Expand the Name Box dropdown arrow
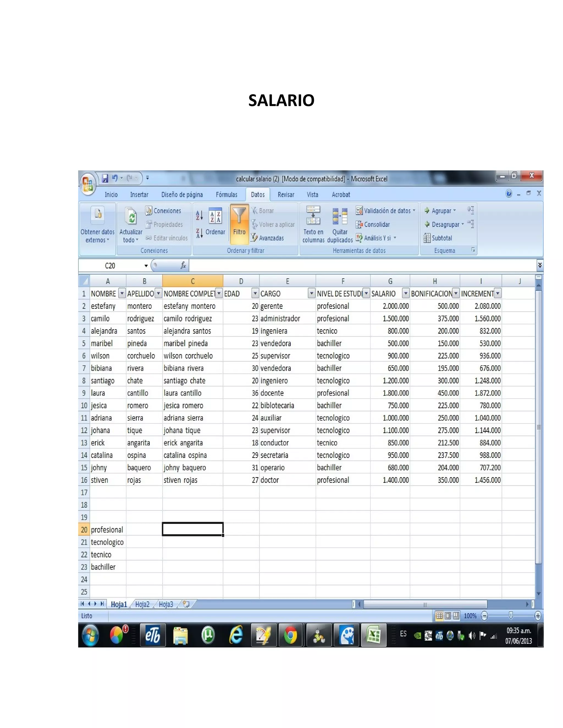This screenshot has height=728, width=563. [x=146, y=266]
